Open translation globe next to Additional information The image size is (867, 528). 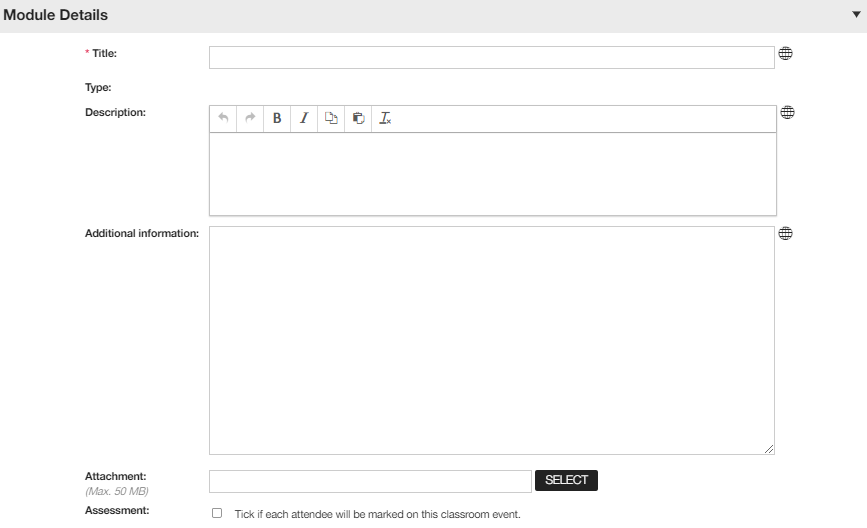pos(785,233)
